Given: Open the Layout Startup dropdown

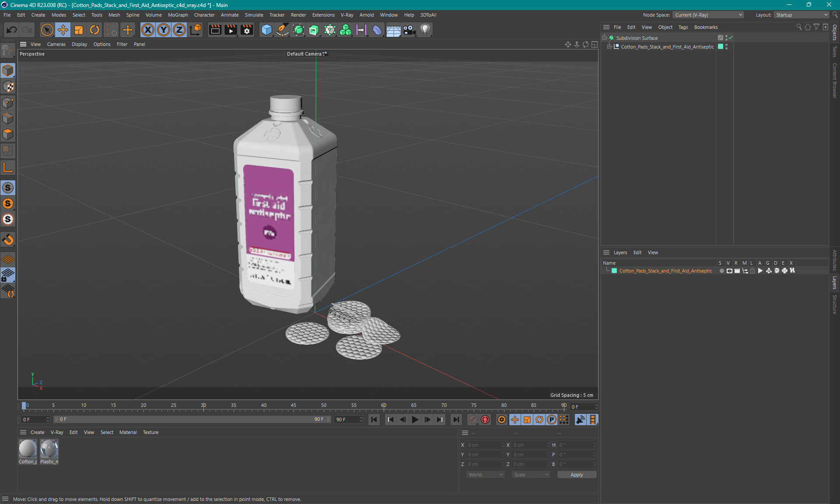Looking at the screenshot, I should pos(801,15).
